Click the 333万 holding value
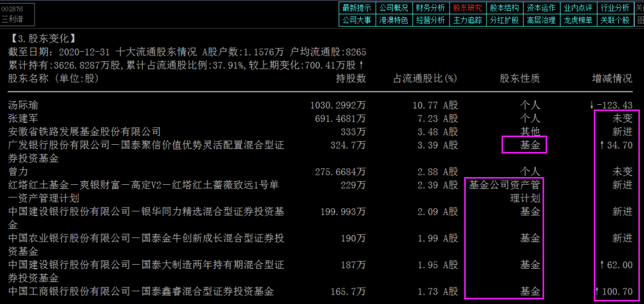 point(353,132)
